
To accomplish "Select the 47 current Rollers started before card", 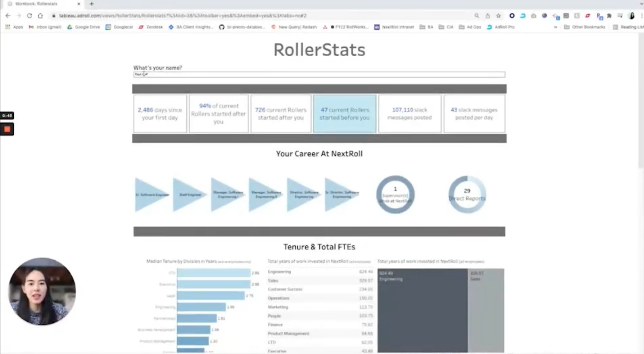I will click(344, 114).
